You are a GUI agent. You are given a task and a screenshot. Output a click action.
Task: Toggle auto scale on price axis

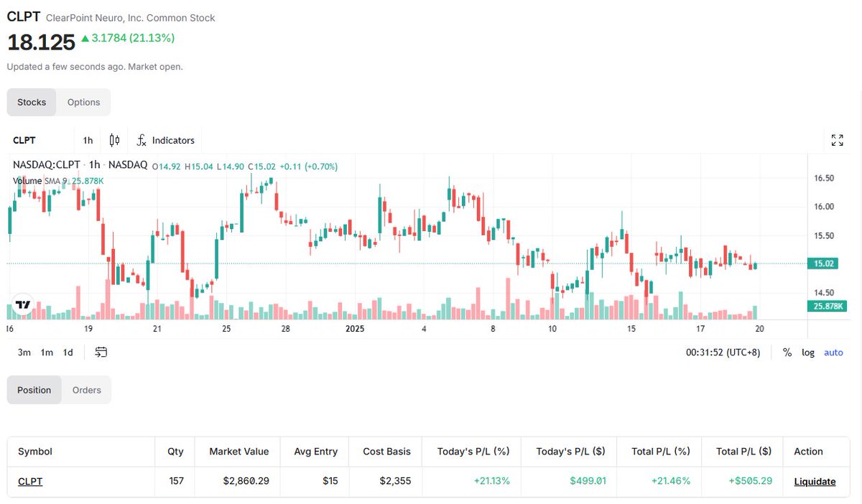click(833, 352)
